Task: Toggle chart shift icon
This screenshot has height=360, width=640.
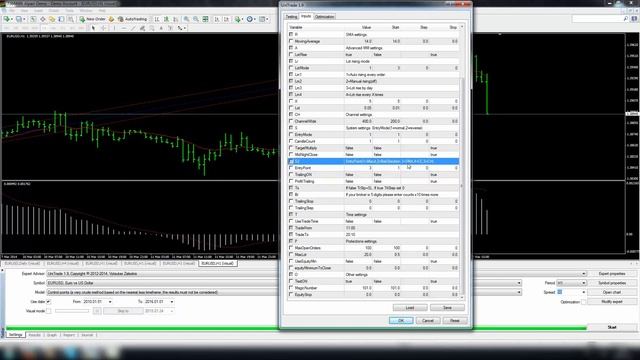Action: coord(227,19)
